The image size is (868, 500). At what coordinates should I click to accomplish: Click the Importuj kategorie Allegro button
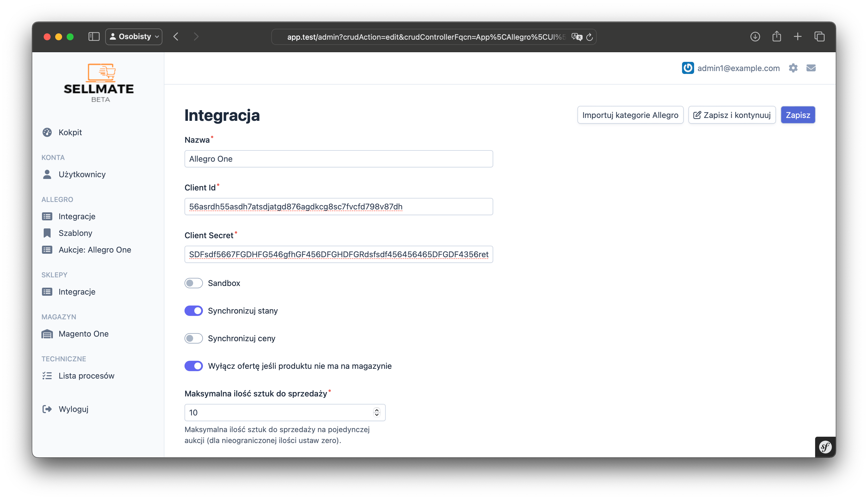coord(629,114)
